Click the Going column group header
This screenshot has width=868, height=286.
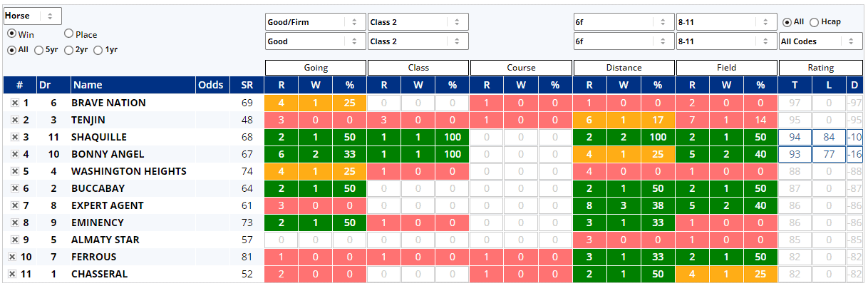coord(316,68)
